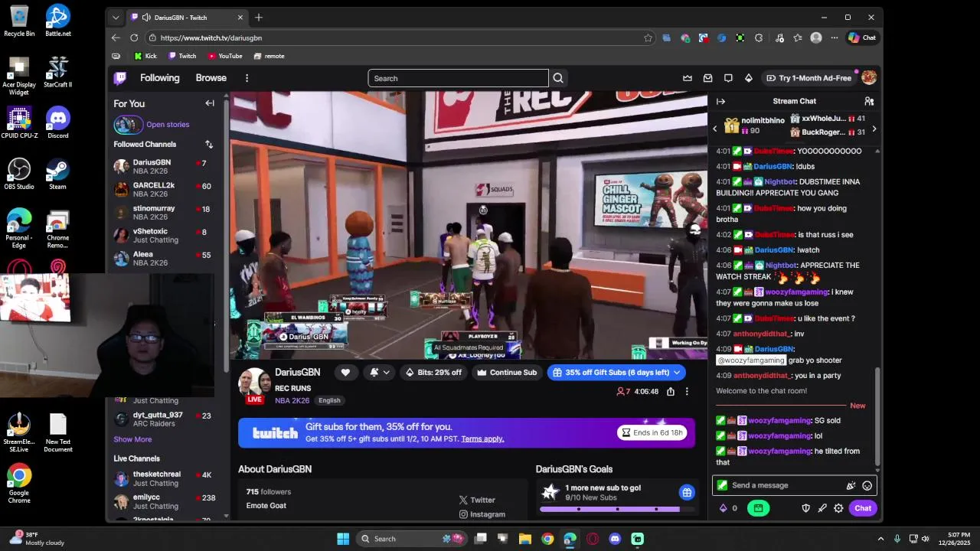Screen dimensions: 980x551
Task: Open Twitch notifications inbox icon
Action: click(707, 78)
